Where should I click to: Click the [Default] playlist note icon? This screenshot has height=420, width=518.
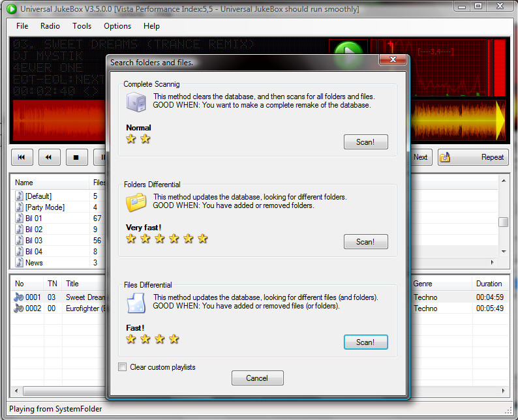(20, 196)
